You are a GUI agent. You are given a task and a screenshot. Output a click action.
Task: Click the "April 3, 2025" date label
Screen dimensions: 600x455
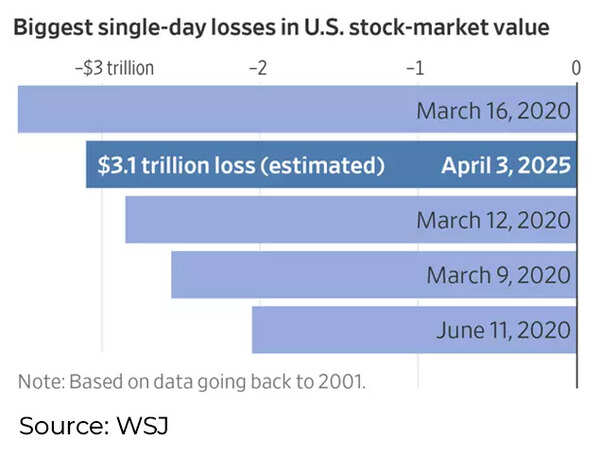coord(506,165)
